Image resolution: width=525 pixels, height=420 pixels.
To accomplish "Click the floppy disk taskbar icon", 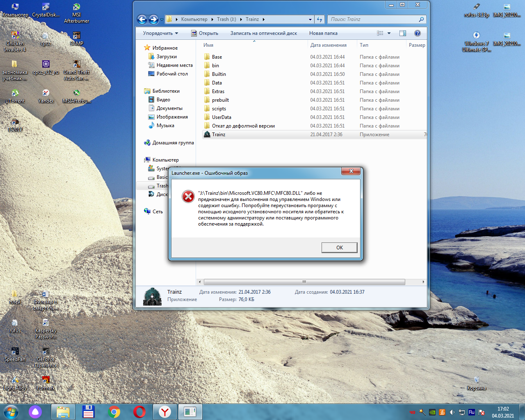I will 88,412.
